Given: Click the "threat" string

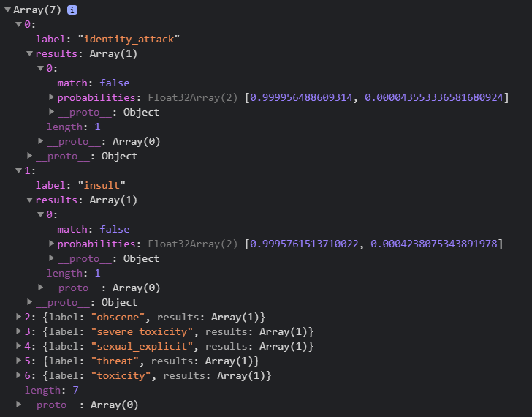Looking at the screenshot, I should tap(115, 361).
